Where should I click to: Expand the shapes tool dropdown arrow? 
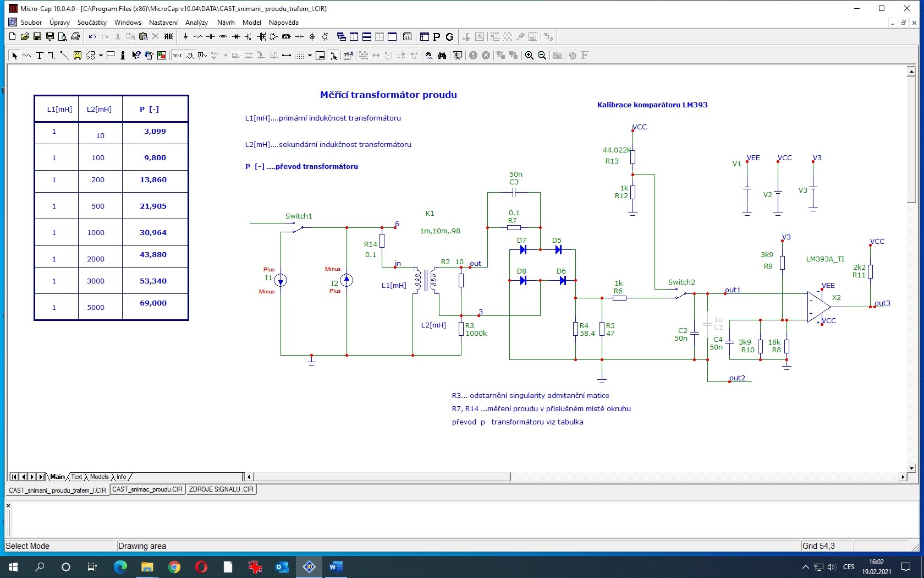101,56
